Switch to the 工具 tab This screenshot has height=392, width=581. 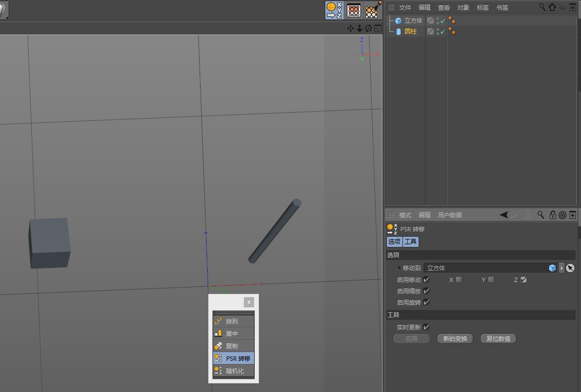pyautogui.click(x=411, y=242)
